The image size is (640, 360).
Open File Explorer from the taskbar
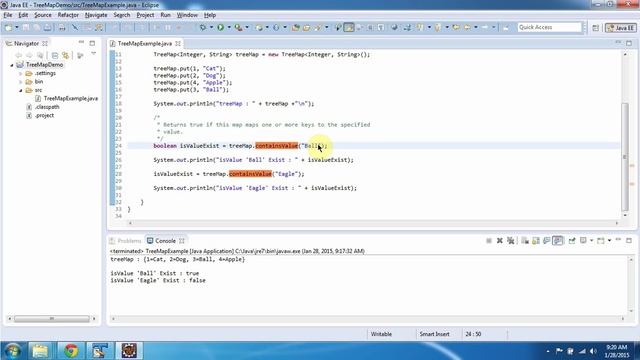coord(40,351)
